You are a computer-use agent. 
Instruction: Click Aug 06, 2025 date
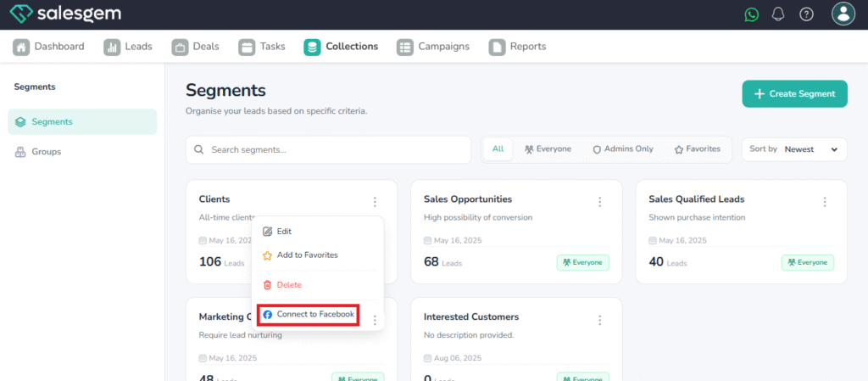click(453, 358)
